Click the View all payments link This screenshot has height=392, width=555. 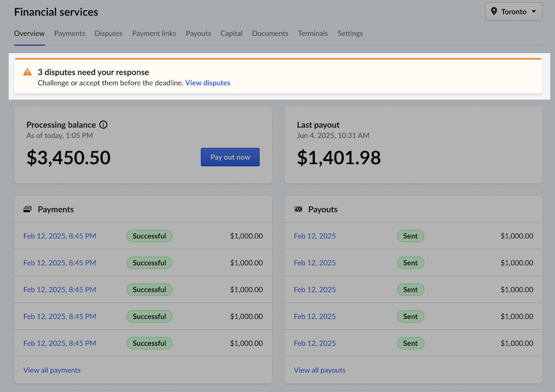(52, 370)
